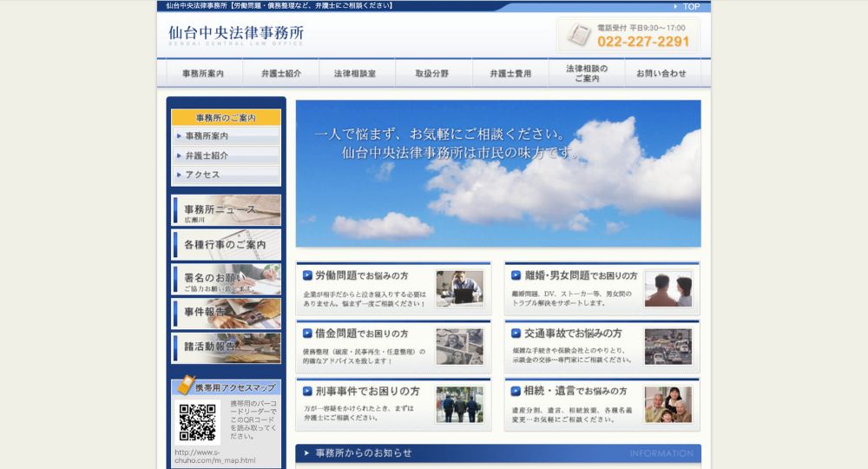This screenshot has width=868, height=469.
Task: Click the telephone icon beside the phone number
Action: coord(578,35)
